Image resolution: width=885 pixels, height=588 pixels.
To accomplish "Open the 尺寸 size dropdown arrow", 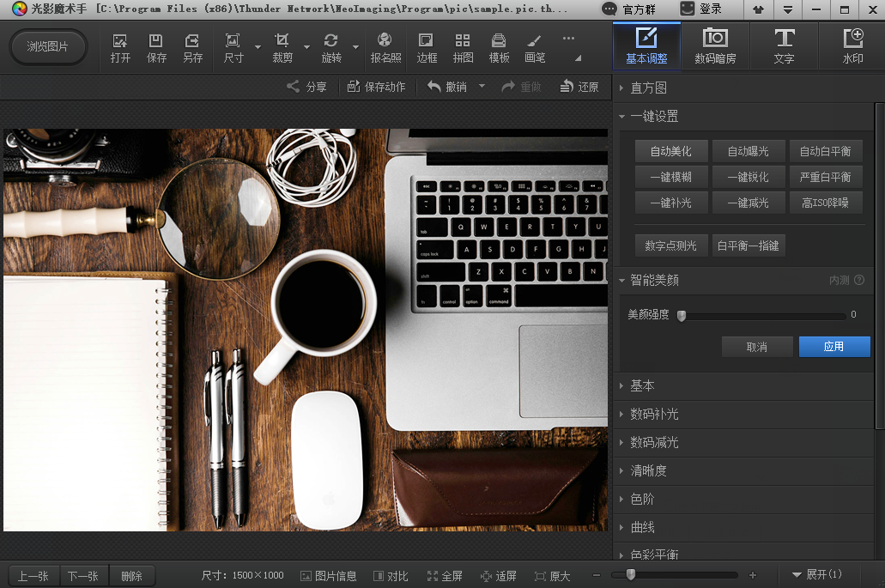I will (258, 46).
